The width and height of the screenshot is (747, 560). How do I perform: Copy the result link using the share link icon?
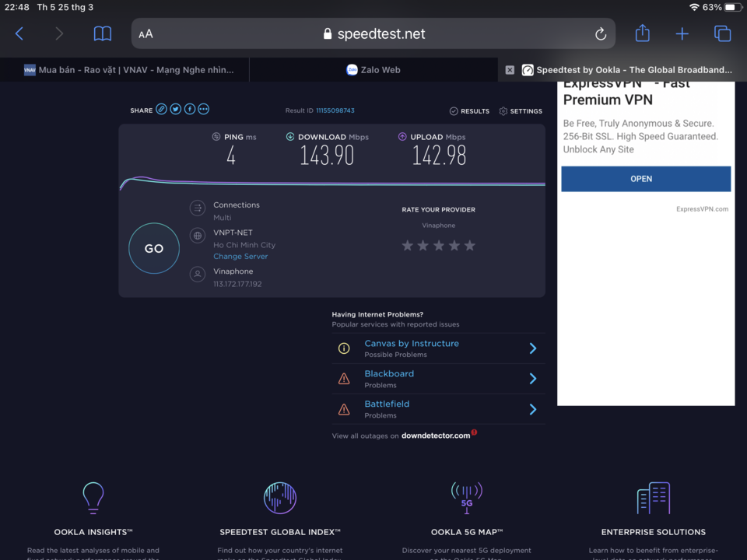point(162,110)
